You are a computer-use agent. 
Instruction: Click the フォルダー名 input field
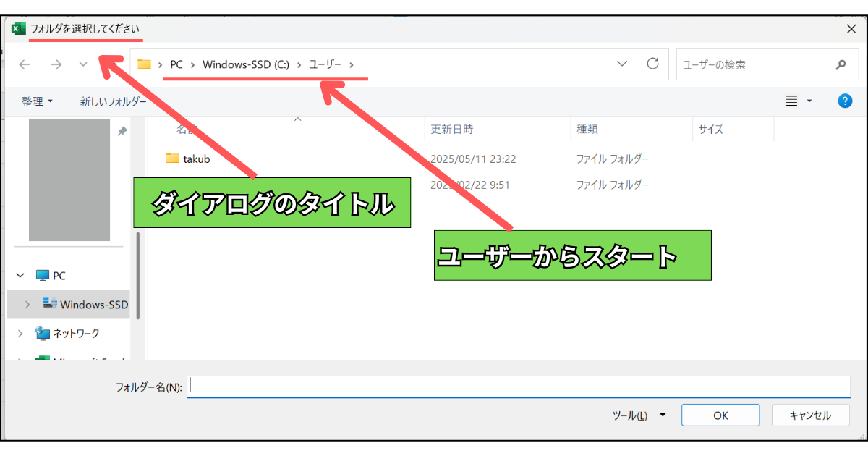[519, 387]
